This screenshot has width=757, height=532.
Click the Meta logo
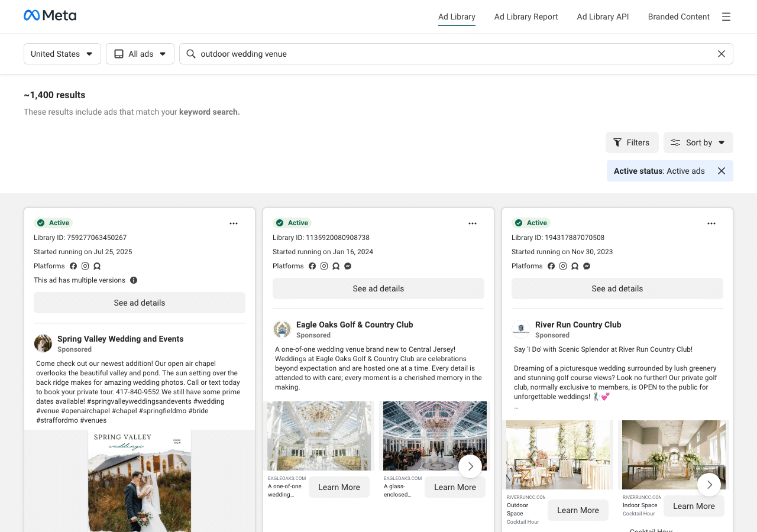[50, 15]
